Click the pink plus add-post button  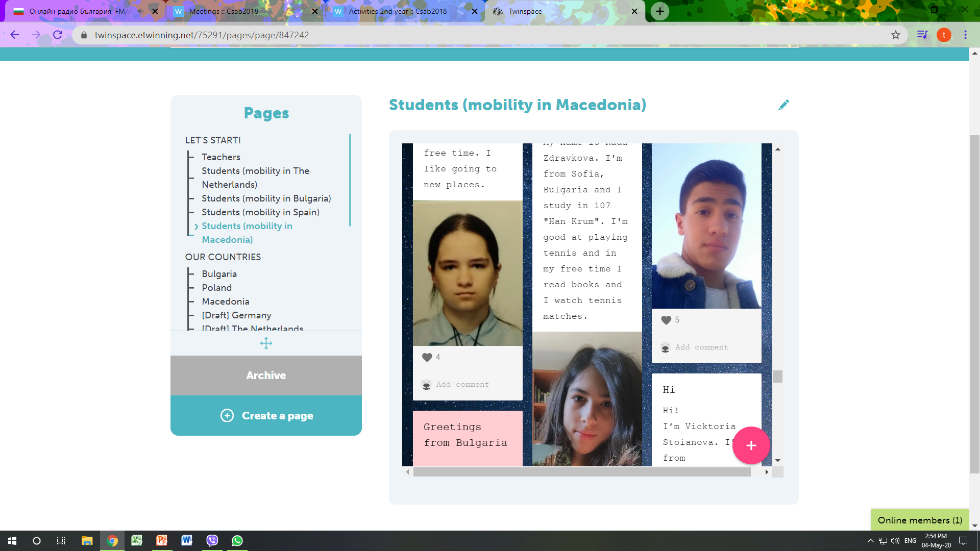point(751,445)
